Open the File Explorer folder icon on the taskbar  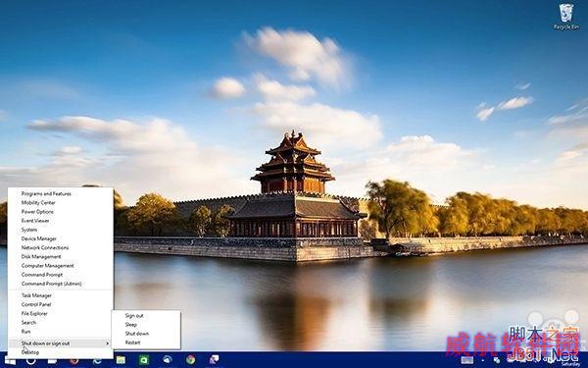[121, 360]
